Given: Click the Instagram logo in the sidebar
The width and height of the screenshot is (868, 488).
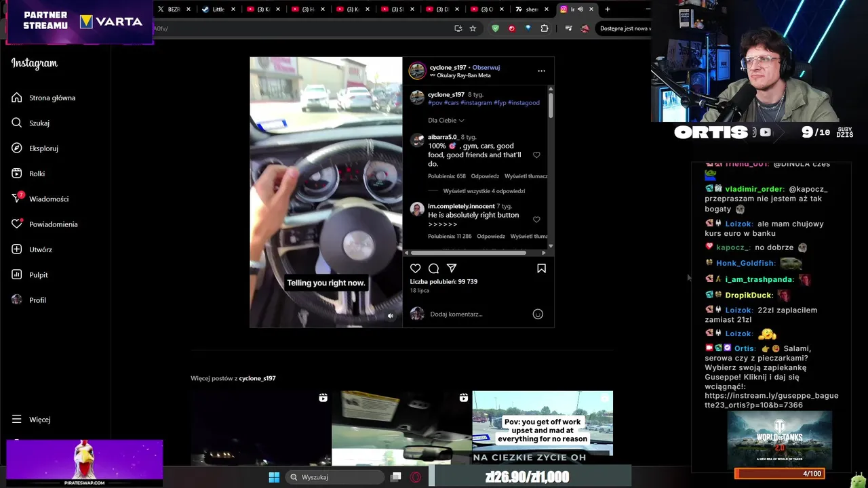Looking at the screenshot, I should click(34, 63).
